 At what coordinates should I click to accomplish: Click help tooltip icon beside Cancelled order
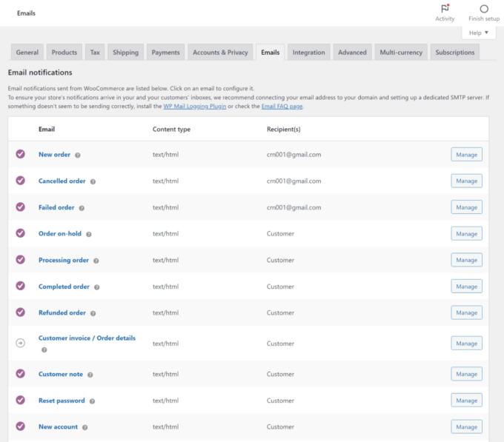pyautogui.click(x=93, y=181)
